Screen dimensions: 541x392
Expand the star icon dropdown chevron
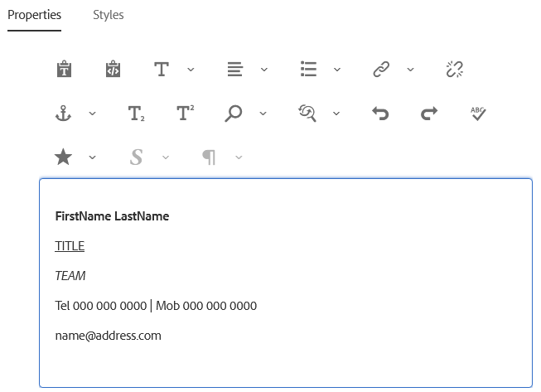click(x=92, y=157)
